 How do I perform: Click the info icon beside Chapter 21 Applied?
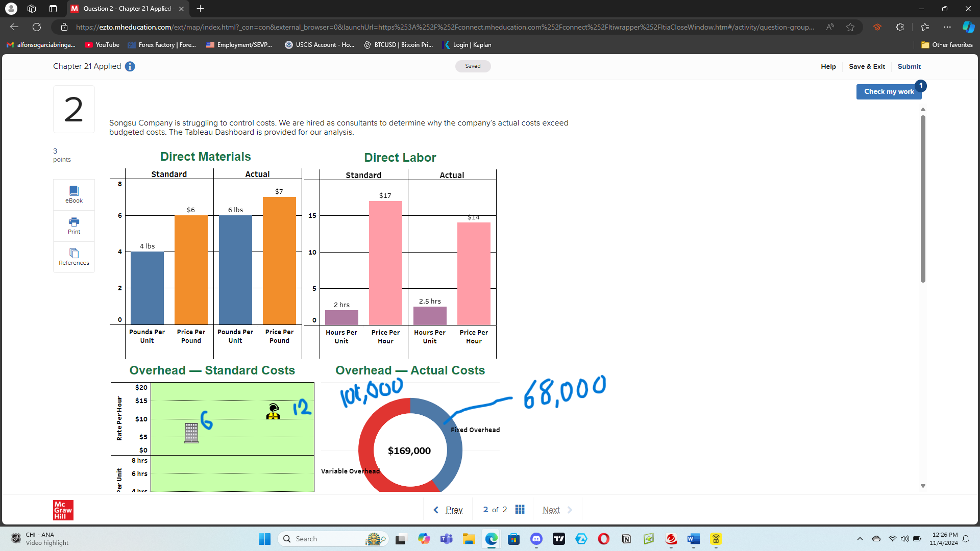pos(130,66)
